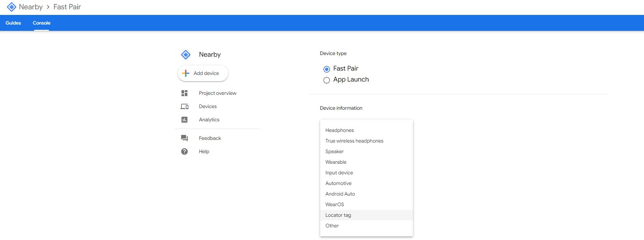
Task: Select WearOS from the dropdown
Action: pos(334,205)
